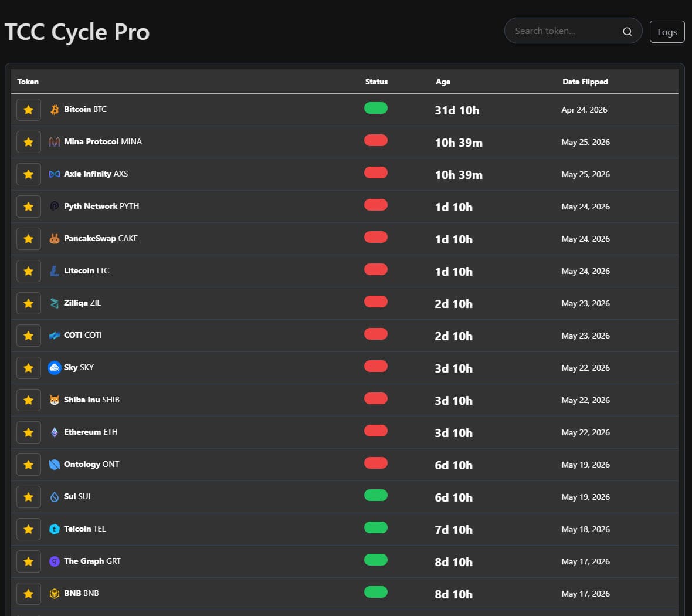692x616 pixels.
Task: Click the Sky cloud logo icon
Action: pos(55,367)
